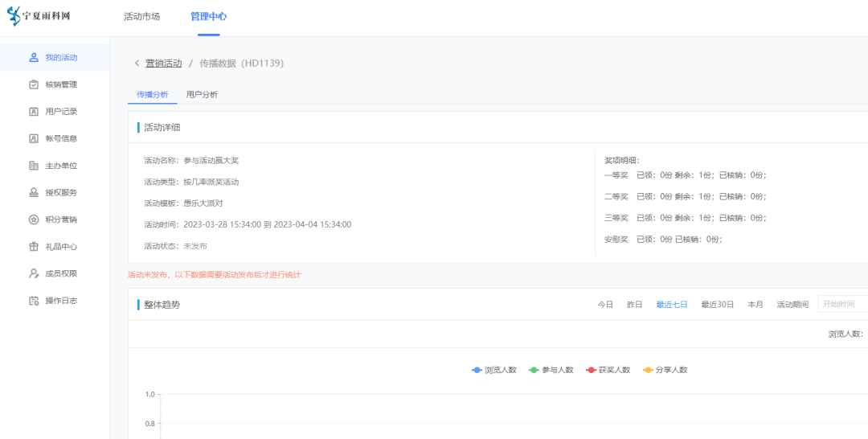Click the 用户记录 sidebar icon
The image size is (868, 439).
click(34, 111)
